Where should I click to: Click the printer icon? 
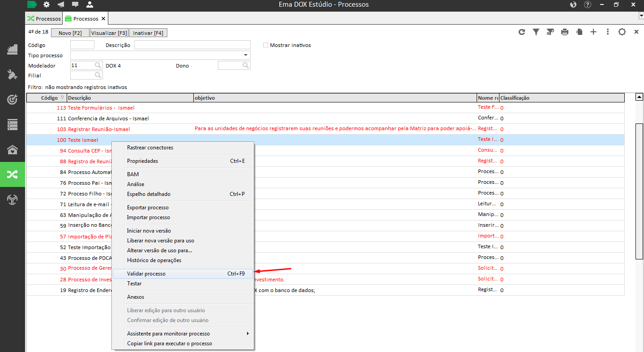[565, 32]
